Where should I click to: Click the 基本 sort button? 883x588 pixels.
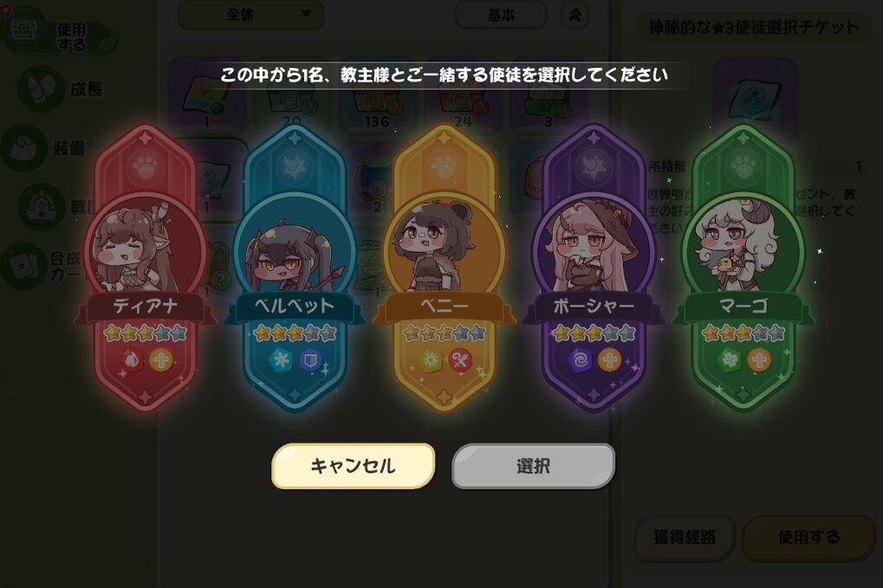pyautogui.click(x=501, y=16)
